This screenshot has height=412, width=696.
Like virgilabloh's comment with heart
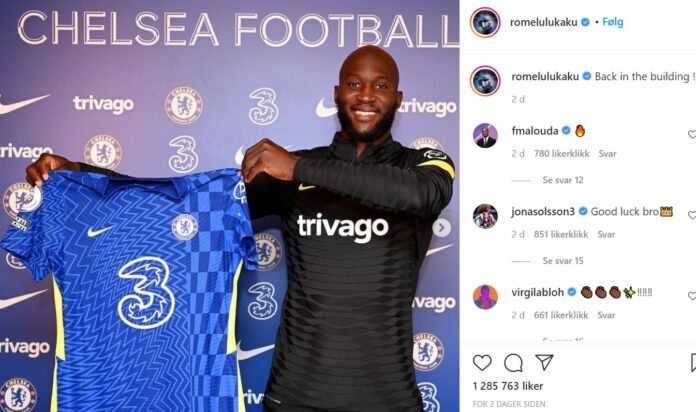tap(692, 296)
